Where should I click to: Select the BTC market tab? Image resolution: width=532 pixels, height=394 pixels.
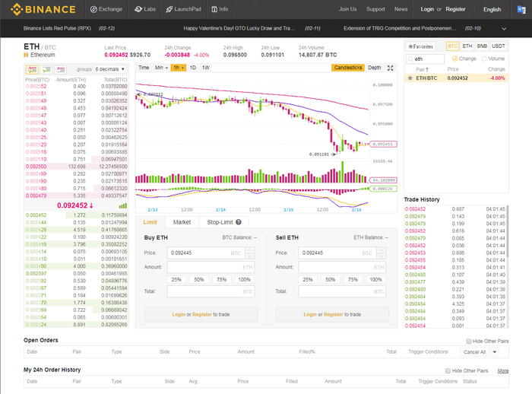pyautogui.click(x=452, y=46)
